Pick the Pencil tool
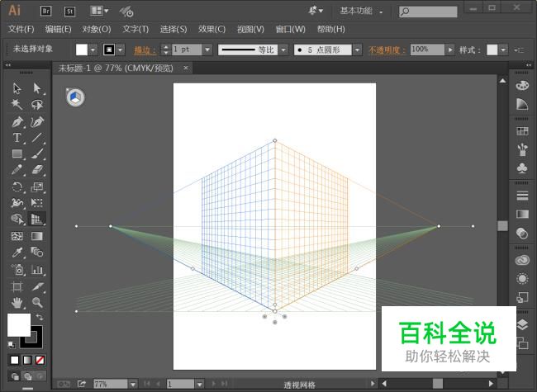This screenshot has width=537, height=392. click(17, 170)
